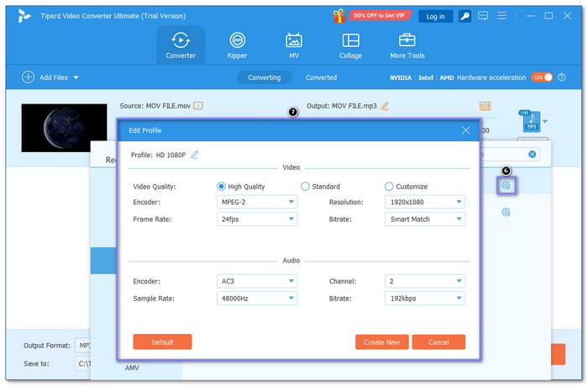Open audio Channel dropdown

pos(425,281)
